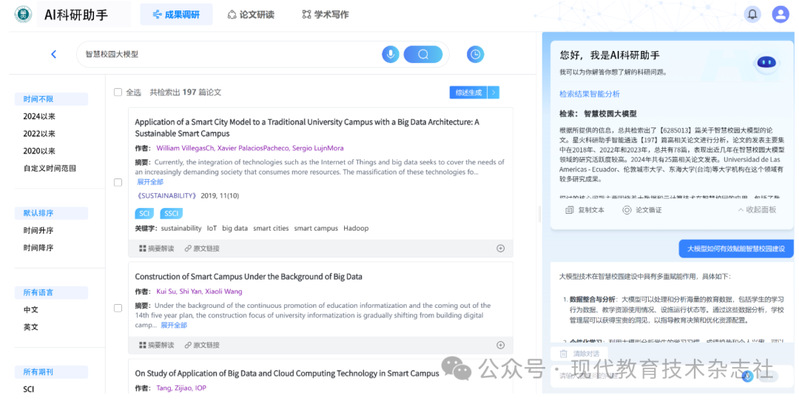The image size is (799, 401).
Task: Click the back arrow beside search box
Action: (x=54, y=54)
